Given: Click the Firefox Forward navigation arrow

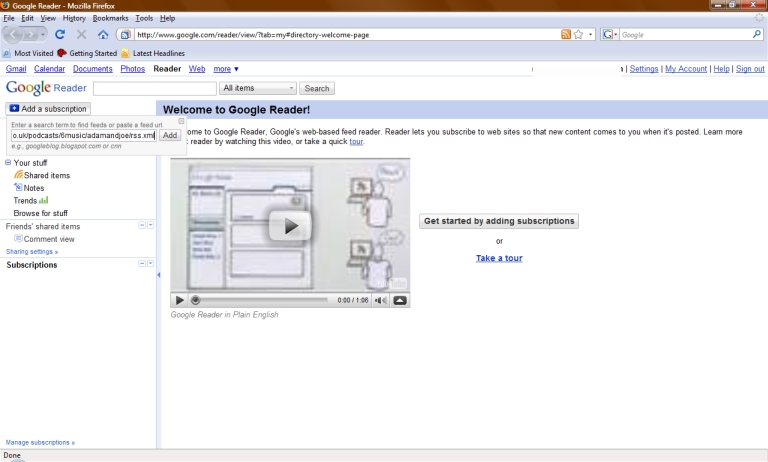Looking at the screenshot, I should click(x=30, y=35).
